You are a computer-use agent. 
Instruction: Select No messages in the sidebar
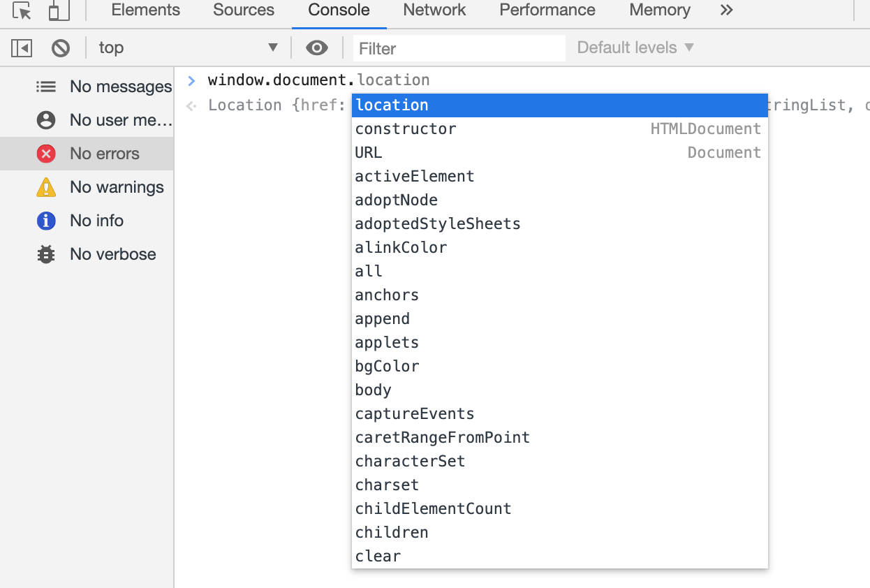pos(87,87)
